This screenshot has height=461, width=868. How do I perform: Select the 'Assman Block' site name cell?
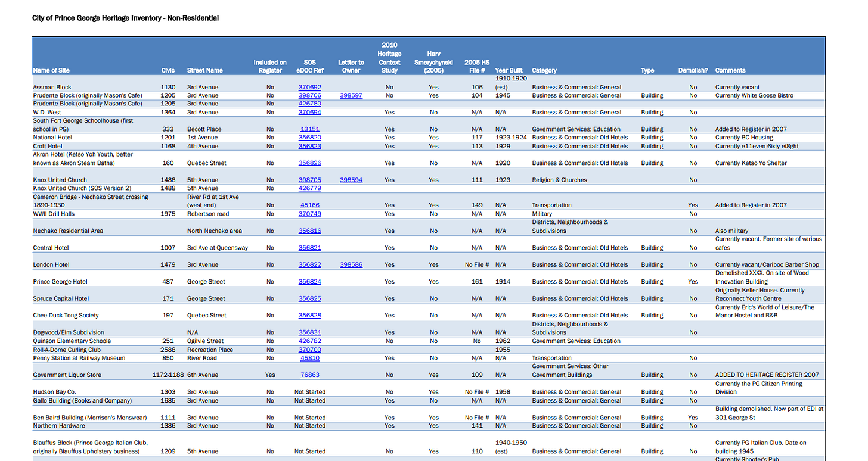click(x=52, y=87)
